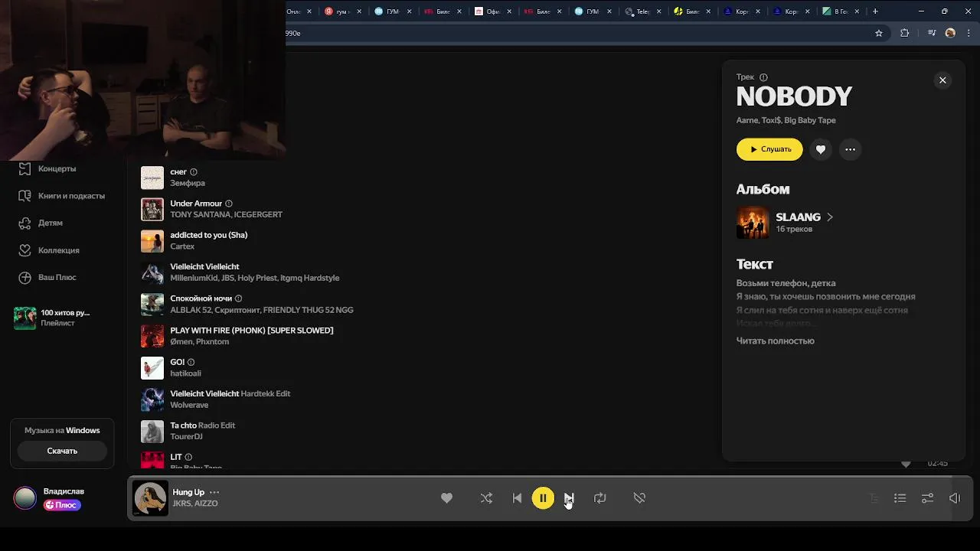This screenshot has width=980, height=551.
Task: Click the Hung Up album cover
Action: pyautogui.click(x=150, y=498)
